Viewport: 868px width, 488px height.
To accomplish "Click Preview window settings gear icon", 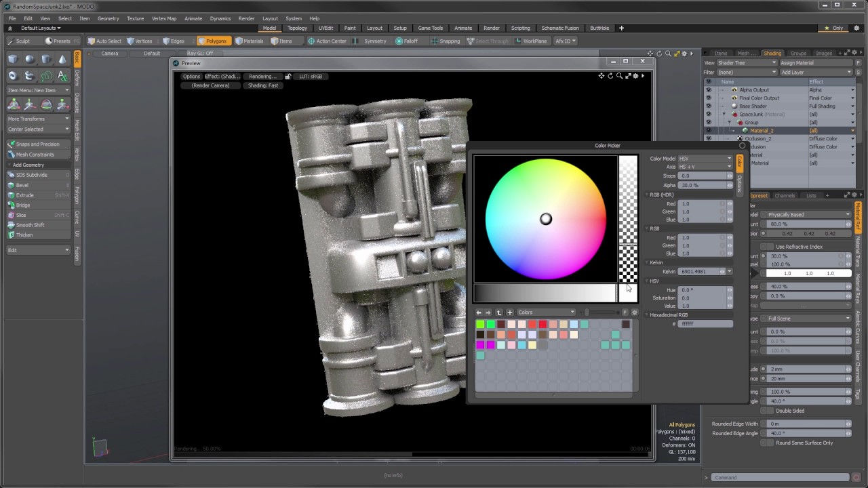I will point(635,76).
